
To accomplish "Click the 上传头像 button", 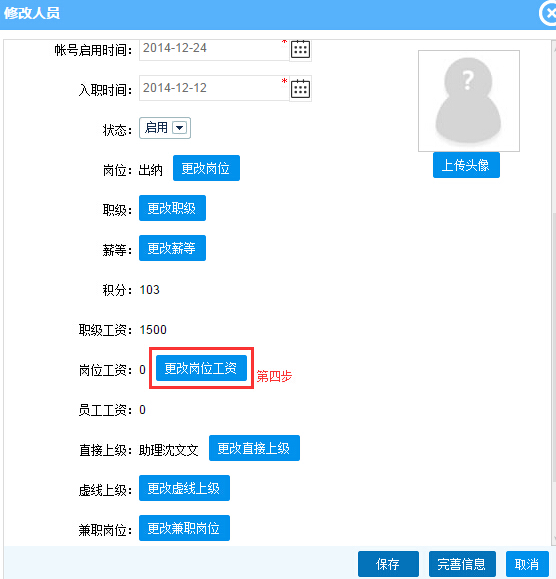I will click(466, 165).
